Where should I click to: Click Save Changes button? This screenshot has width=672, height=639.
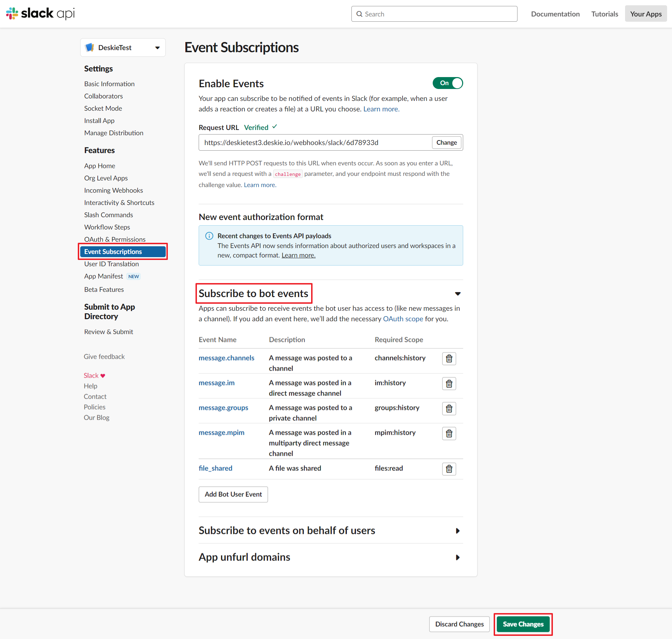pos(523,624)
